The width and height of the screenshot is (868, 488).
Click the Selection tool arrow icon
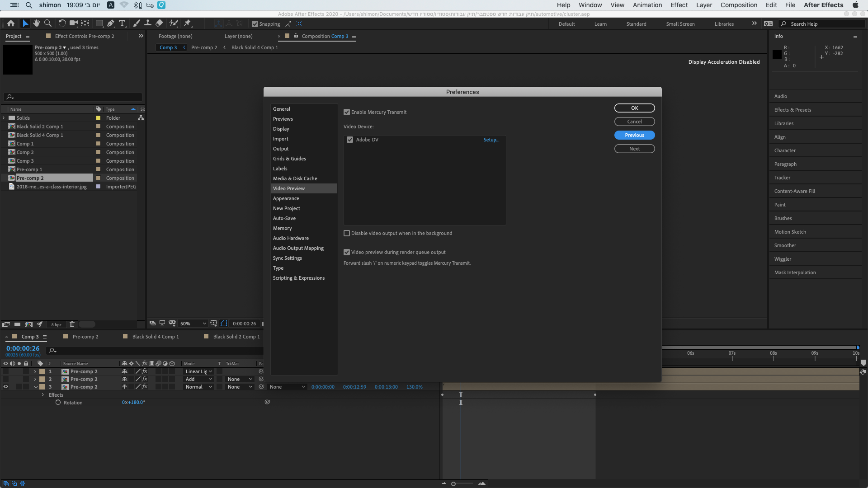click(24, 23)
